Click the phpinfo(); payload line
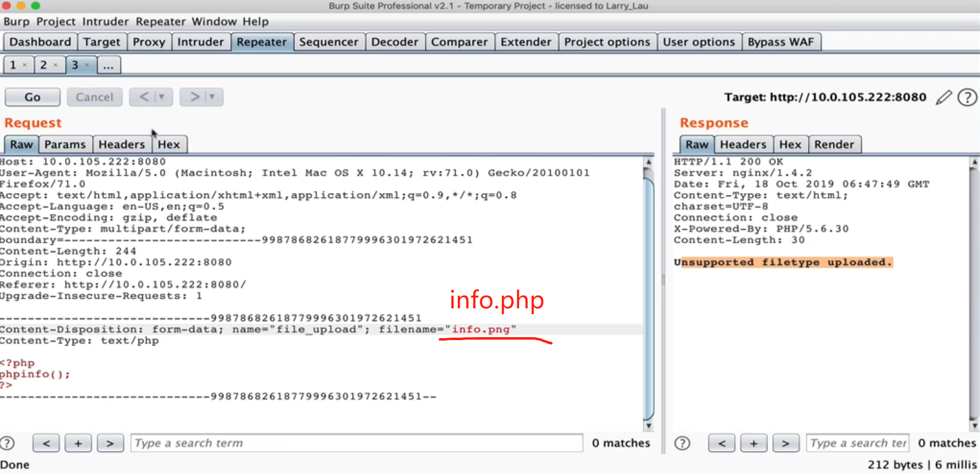 click(35, 374)
